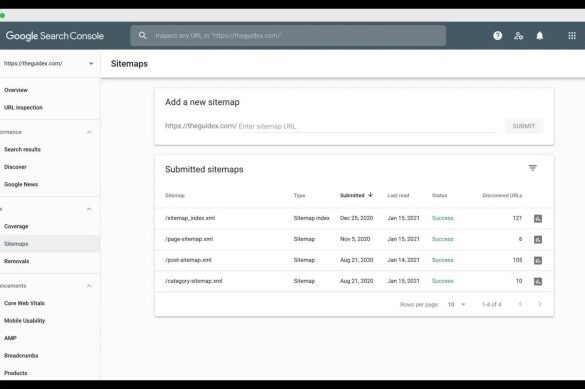
Task: Open report icon for /page-sitemap.xml row
Action: click(x=538, y=239)
